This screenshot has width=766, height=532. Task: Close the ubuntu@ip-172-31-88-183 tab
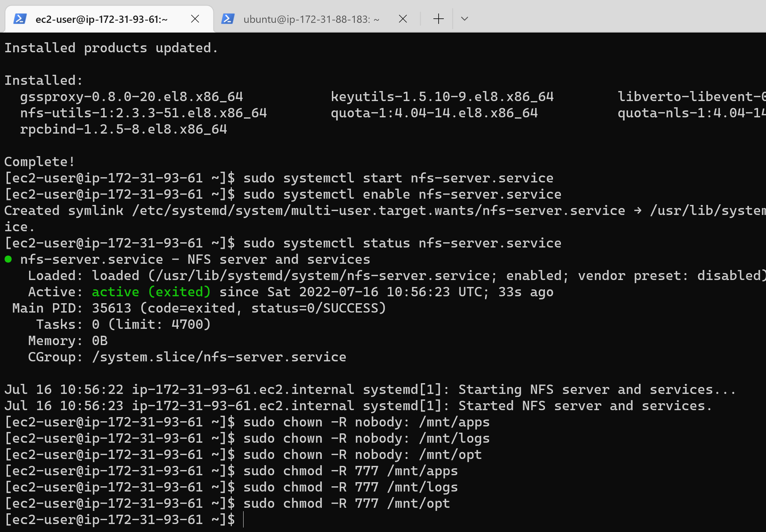pos(403,19)
